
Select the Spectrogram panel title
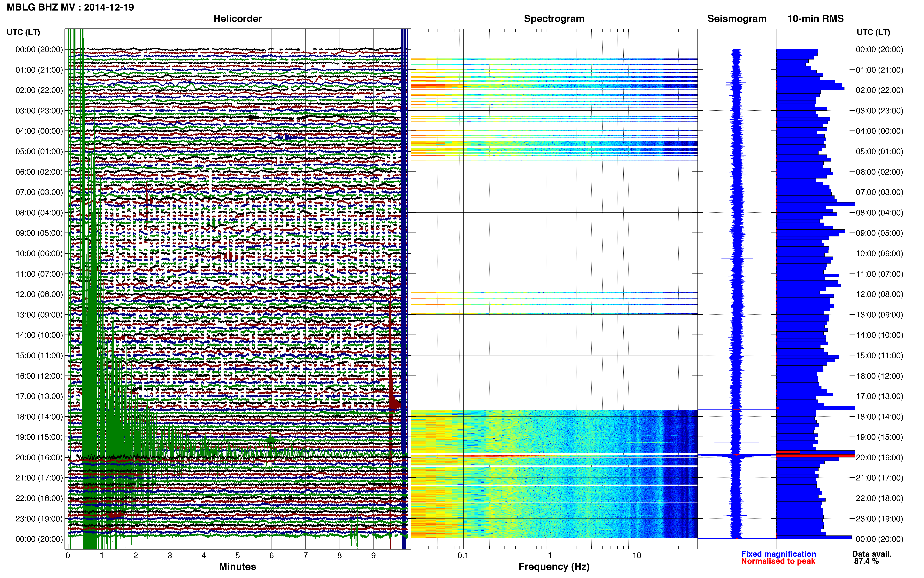(x=554, y=19)
